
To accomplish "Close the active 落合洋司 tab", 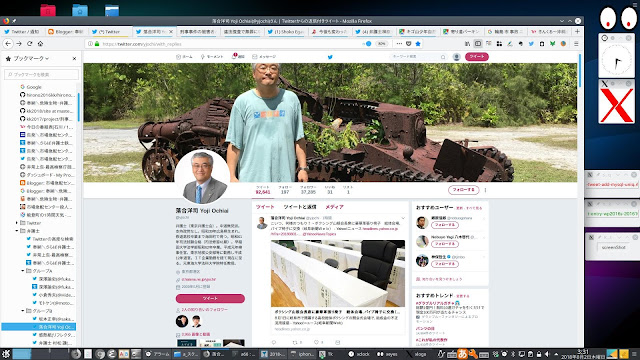I will click(171, 31).
